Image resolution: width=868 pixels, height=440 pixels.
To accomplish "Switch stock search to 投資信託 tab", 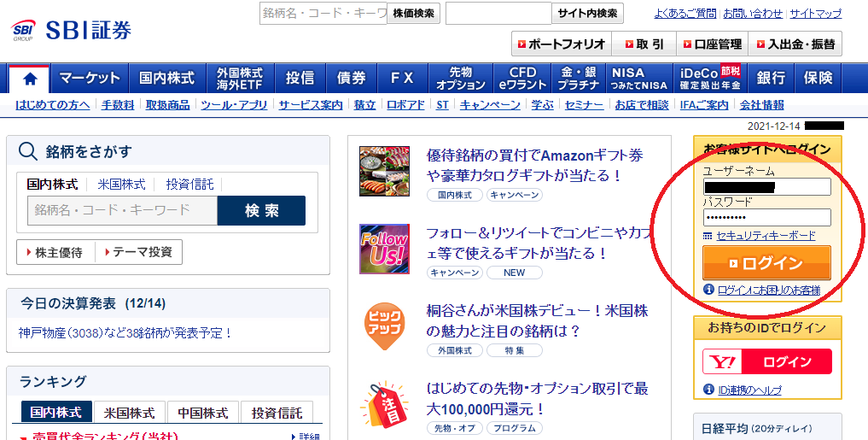I will tap(189, 184).
